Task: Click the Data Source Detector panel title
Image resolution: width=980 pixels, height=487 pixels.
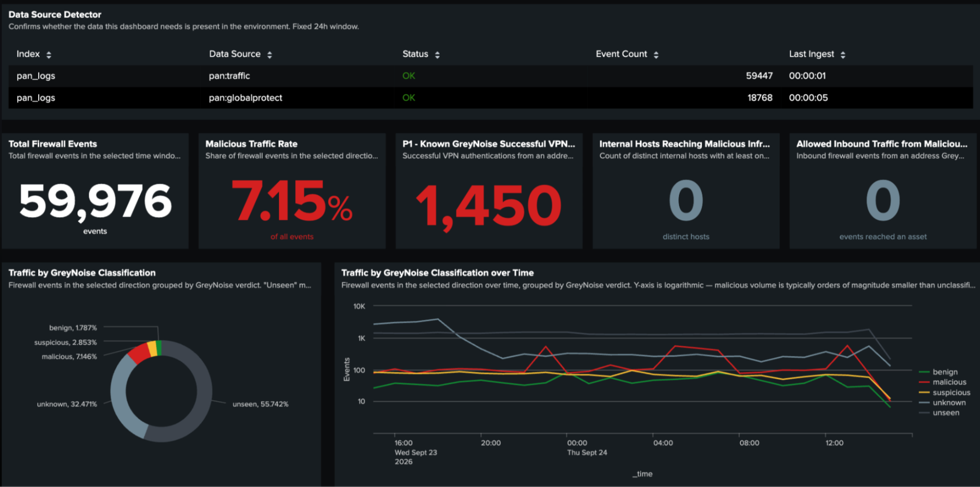Action: click(x=55, y=15)
